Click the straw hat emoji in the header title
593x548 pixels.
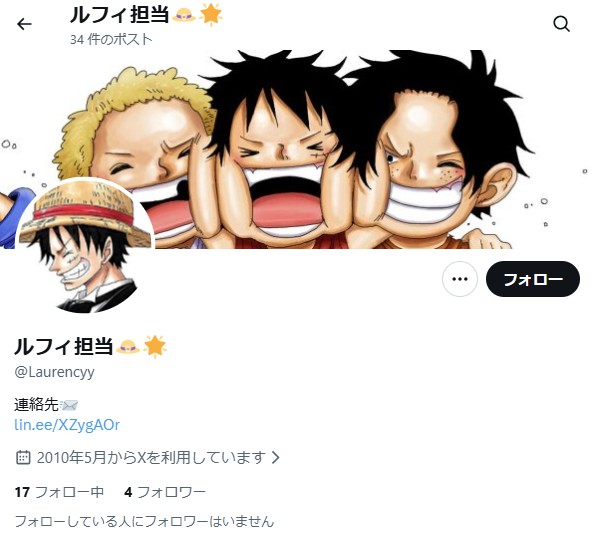click(x=184, y=15)
